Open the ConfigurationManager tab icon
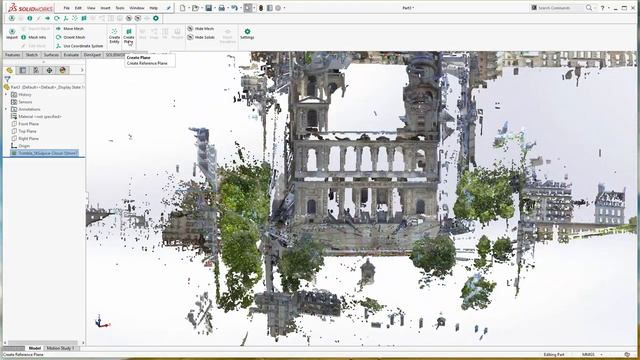The height and width of the screenshot is (360, 640). pyautogui.click(x=36, y=70)
